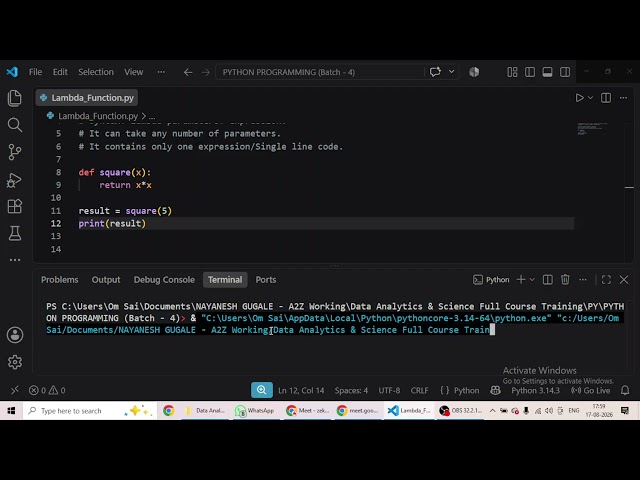The width and height of the screenshot is (640, 480).
Task: Switch to the Problems tab
Action: click(x=60, y=280)
